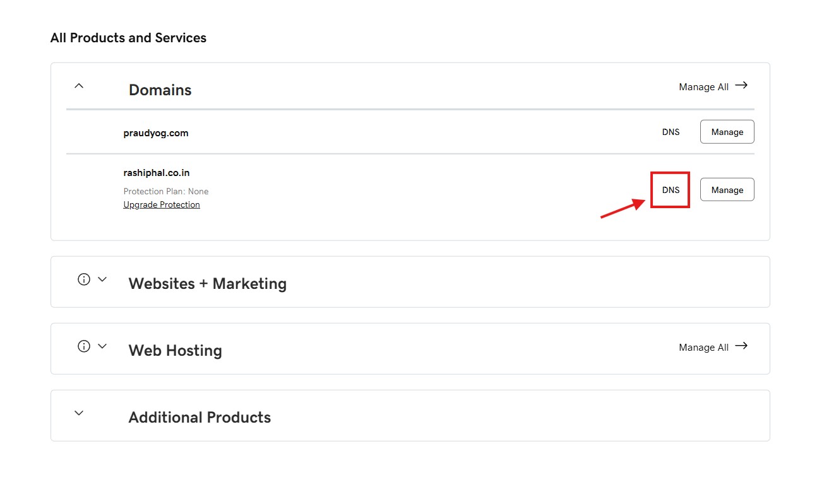Select the rashiphal.co.in domain name
This screenshot has height=504, width=817.
[x=157, y=173]
